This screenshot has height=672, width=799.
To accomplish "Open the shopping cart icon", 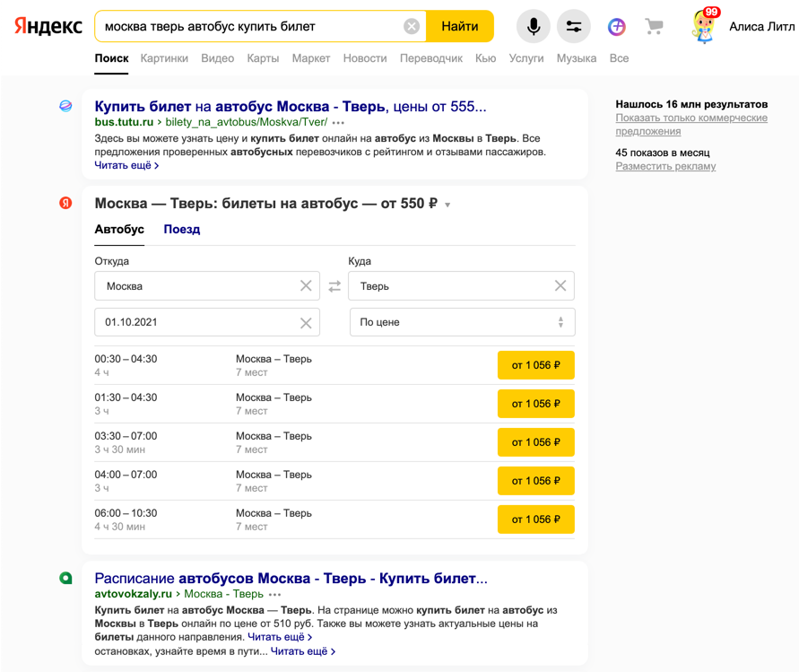I will [x=655, y=27].
